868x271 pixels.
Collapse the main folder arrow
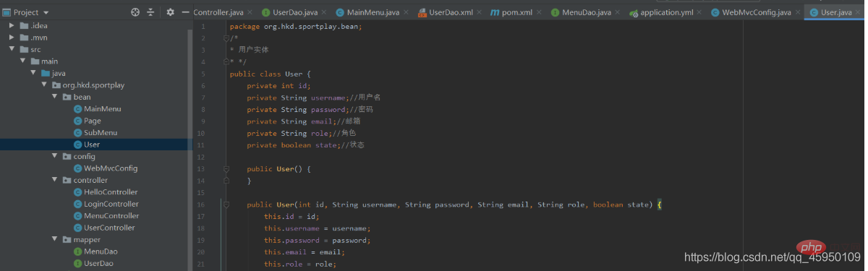[22, 61]
